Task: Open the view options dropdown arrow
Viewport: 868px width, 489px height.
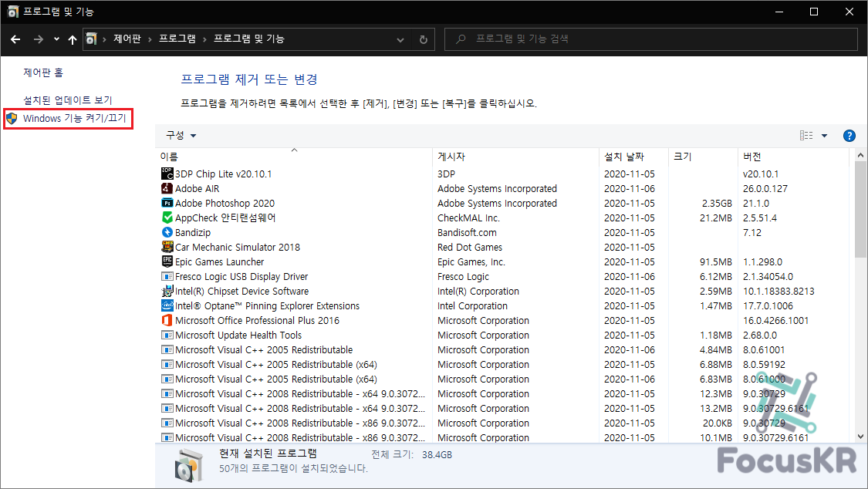Action: (x=824, y=136)
